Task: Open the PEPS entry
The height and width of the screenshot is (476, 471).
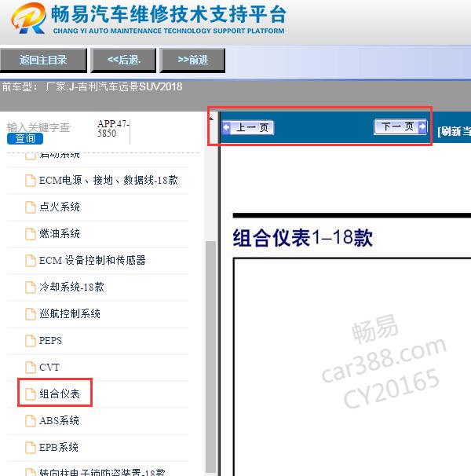Action: pyautogui.click(x=50, y=341)
